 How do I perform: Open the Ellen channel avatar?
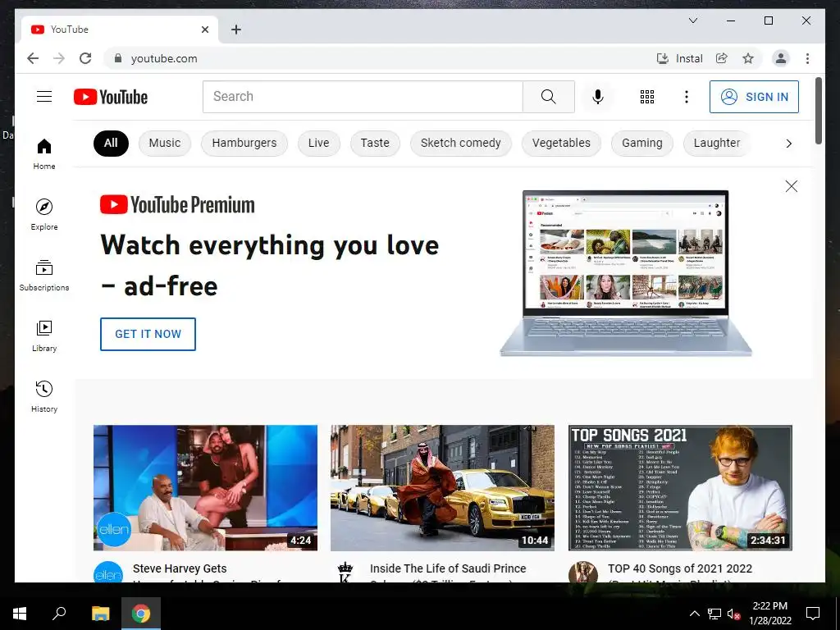[x=108, y=572]
